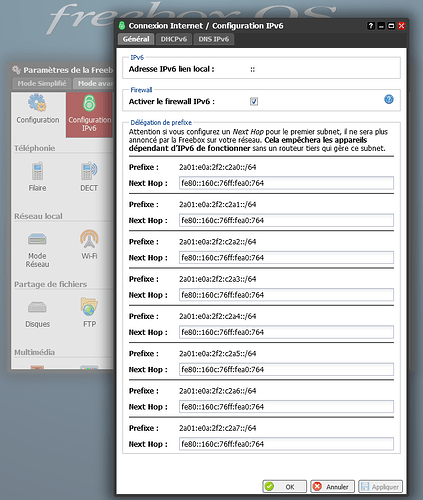Open the FTP folder icon
This screenshot has width=423, height=500.
pyautogui.click(x=89, y=306)
